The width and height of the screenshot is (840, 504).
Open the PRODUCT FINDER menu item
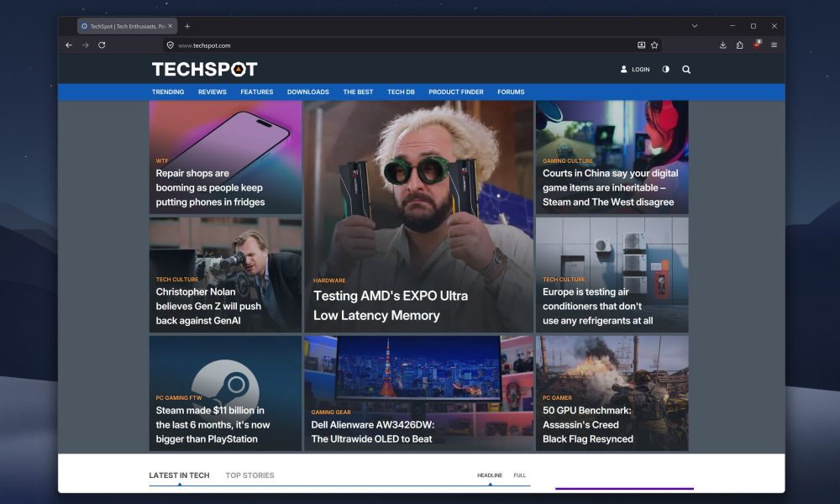(456, 92)
